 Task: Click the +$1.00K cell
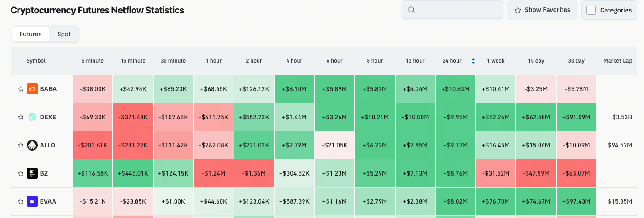[173, 201]
